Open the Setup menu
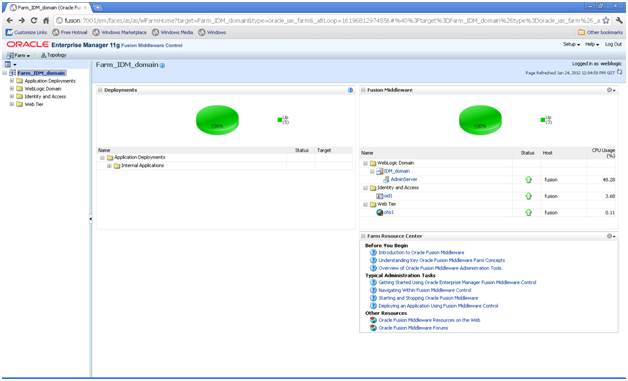Viewport: 628px width, 381px height. point(572,44)
